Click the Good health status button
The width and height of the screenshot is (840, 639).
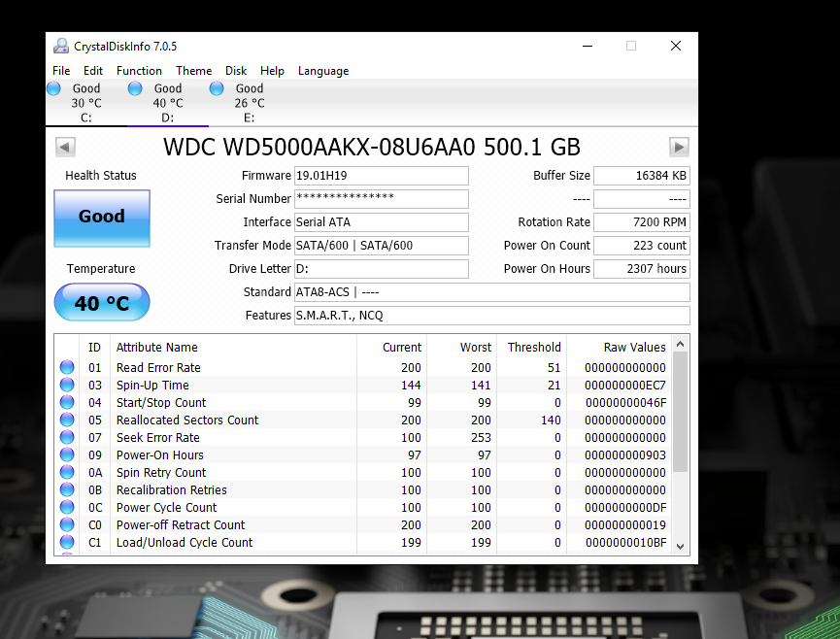[x=101, y=219]
